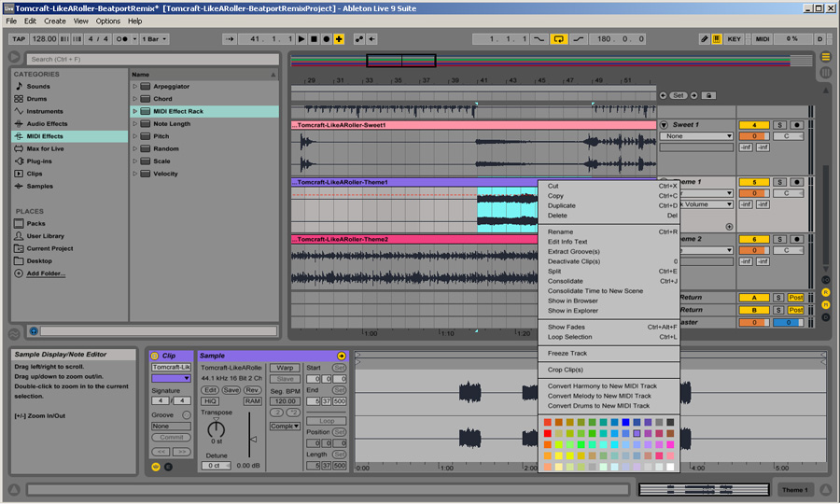Solo the Sweet 1 track

779,125
